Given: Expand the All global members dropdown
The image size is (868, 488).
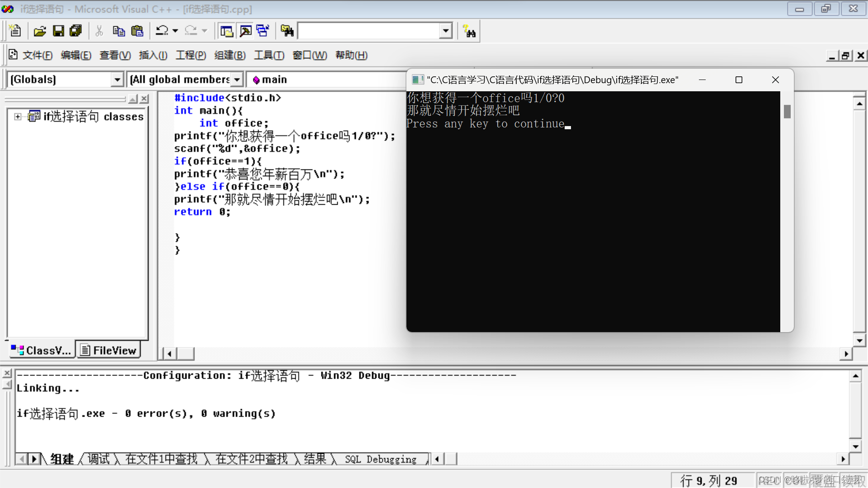Looking at the screenshot, I should 237,80.
